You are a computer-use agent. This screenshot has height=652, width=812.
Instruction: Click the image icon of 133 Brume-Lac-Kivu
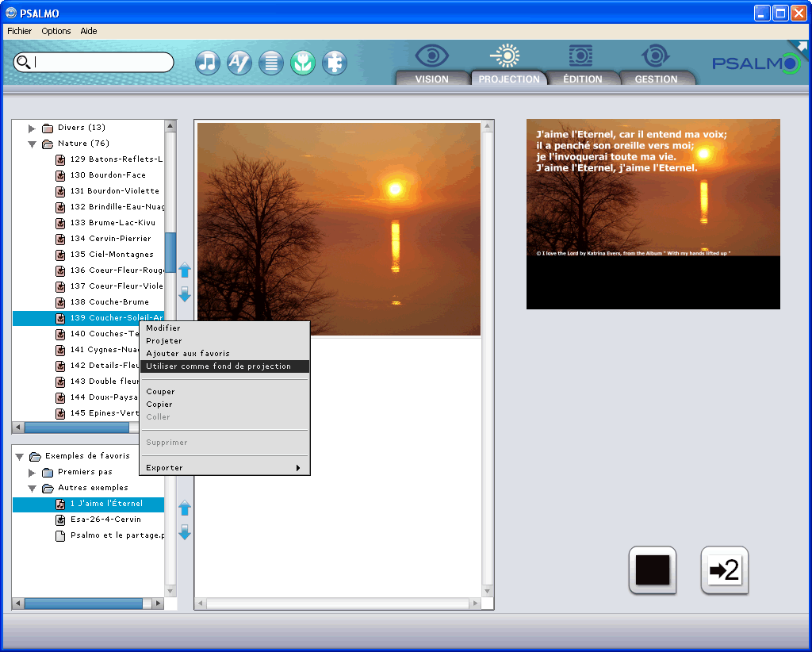click(60, 223)
